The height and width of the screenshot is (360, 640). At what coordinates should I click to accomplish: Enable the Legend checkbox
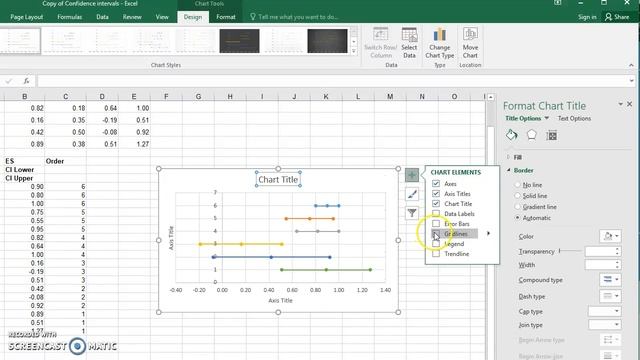[x=436, y=244]
